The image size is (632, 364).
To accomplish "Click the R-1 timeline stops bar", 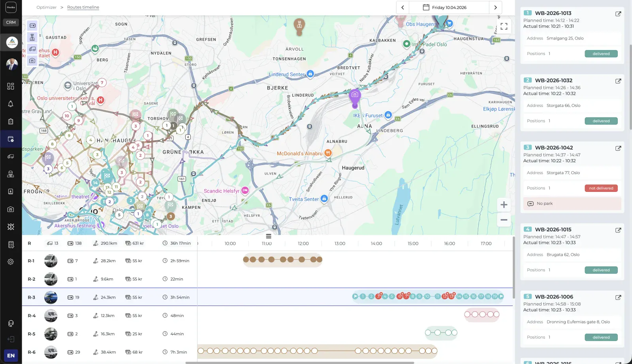I will 282,260.
